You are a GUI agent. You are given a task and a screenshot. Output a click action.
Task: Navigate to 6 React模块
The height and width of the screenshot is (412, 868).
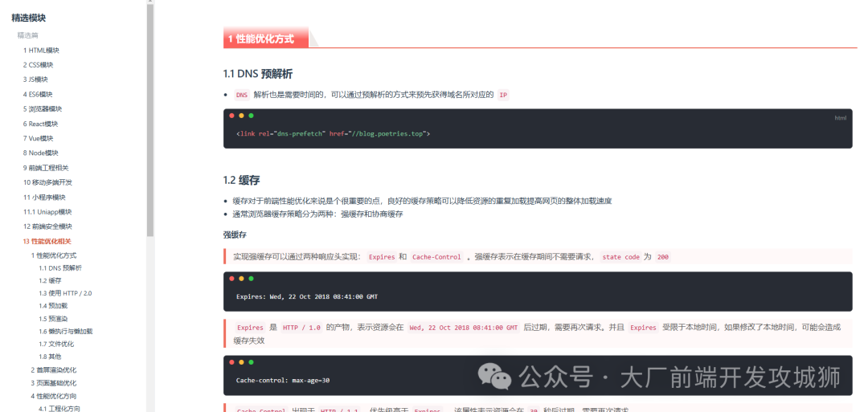[x=40, y=124]
